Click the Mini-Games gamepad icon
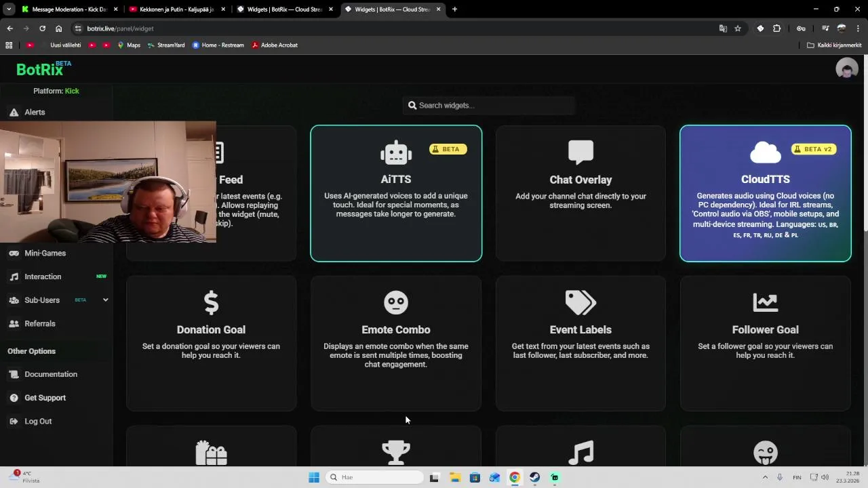 click(x=14, y=253)
